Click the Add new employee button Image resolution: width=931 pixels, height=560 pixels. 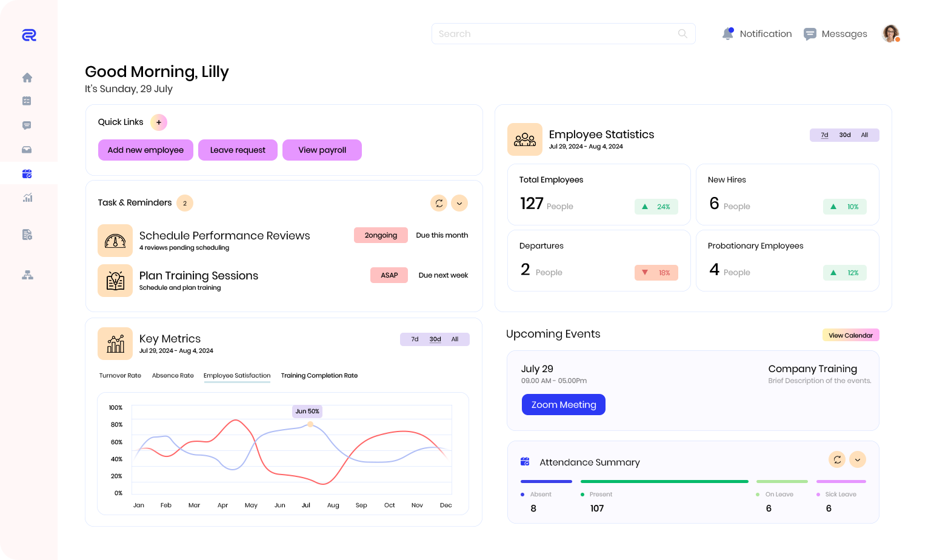point(145,150)
